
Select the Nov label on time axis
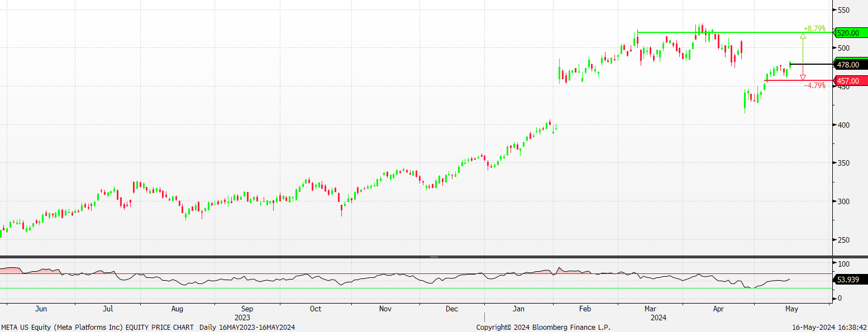(385, 308)
